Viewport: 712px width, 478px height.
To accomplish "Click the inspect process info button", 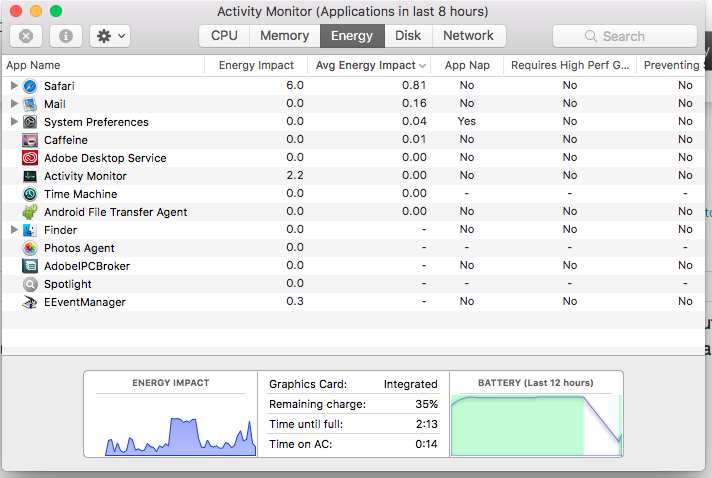I will point(66,36).
